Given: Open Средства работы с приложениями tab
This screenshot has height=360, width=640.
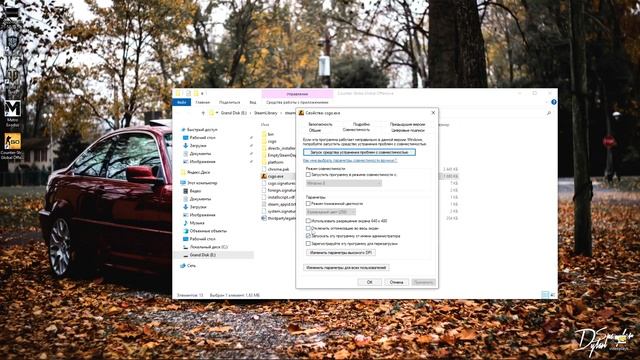Looking at the screenshot, I should tap(297, 102).
